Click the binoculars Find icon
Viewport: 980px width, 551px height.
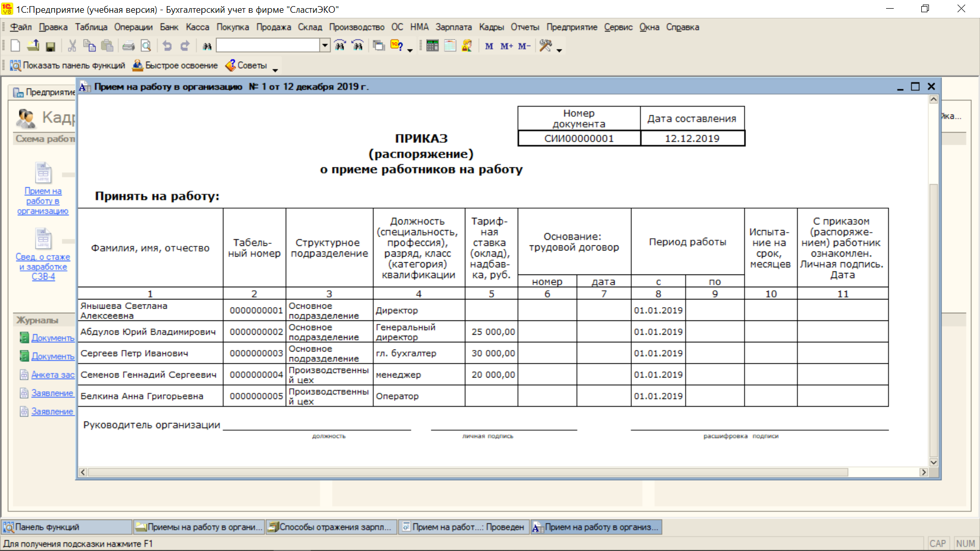[207, 46]
